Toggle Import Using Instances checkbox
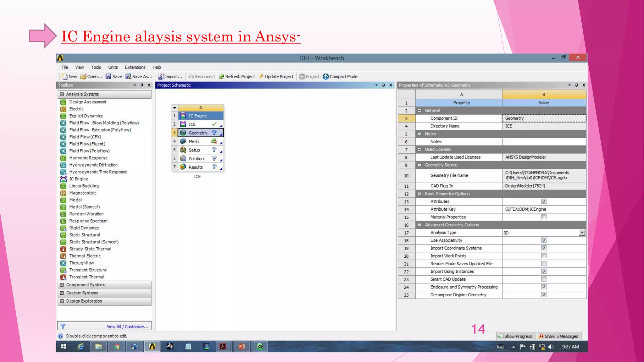 [544, 271]
